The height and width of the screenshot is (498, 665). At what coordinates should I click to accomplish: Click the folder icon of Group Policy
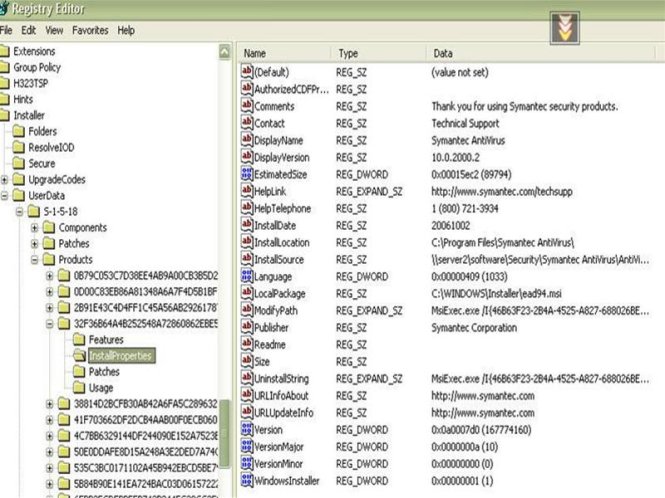point(4,67)
